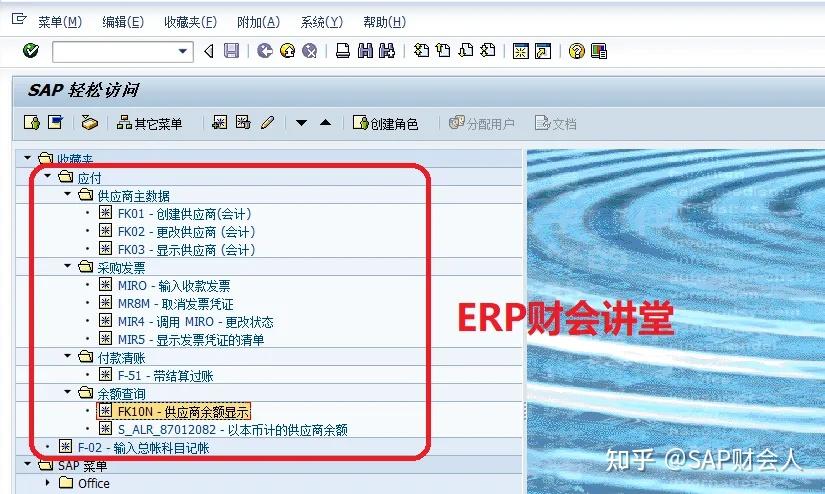825x494 pixels.
Task: Click the green Enter checkmark icon
Action: coord(31,51)
